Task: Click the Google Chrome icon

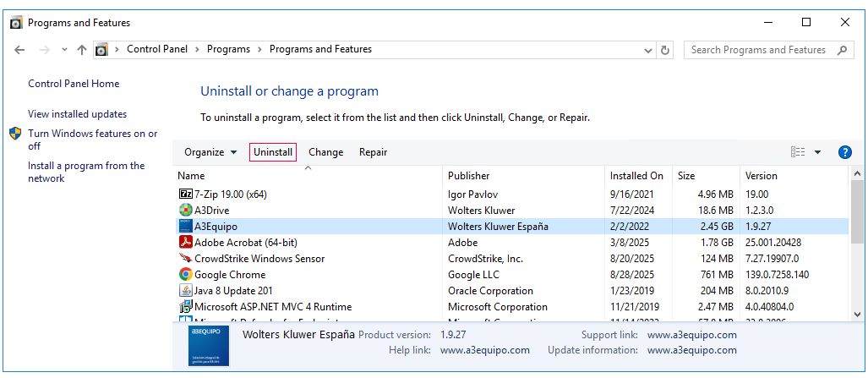Action: [185, 275]
